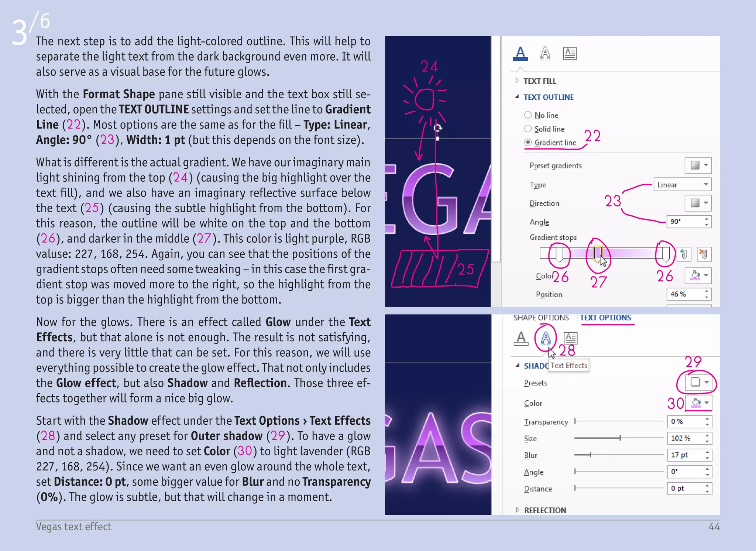Click 'Vegas text effect' footer text

(x=73, y=526)
